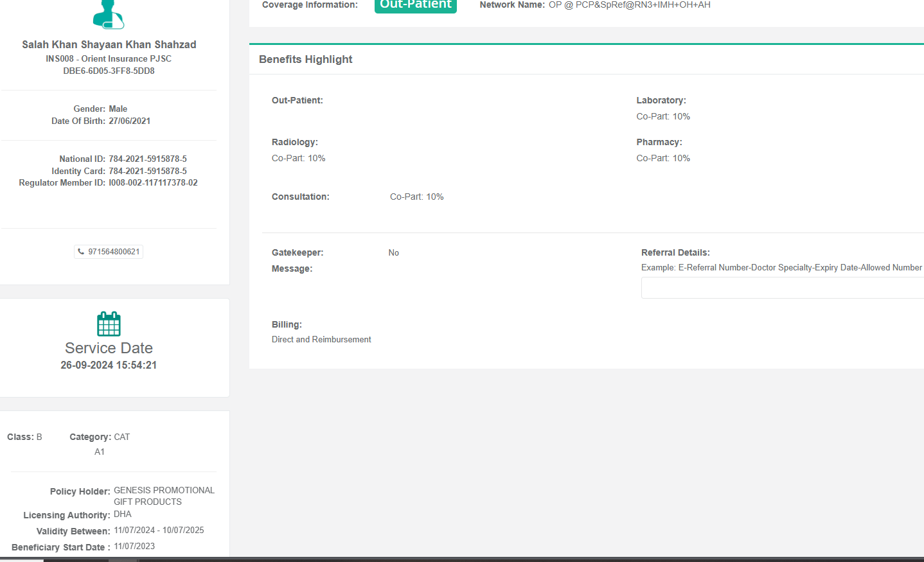Click the Laboratory Co-Part 10% value
This screenshot has width=924, height=562.
click(663, 116)
